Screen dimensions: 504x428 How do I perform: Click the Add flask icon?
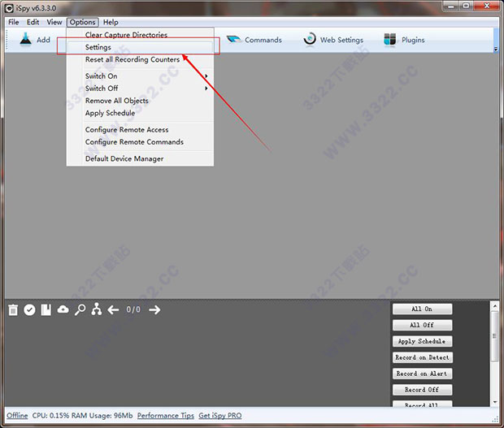(x=25, y=40)
